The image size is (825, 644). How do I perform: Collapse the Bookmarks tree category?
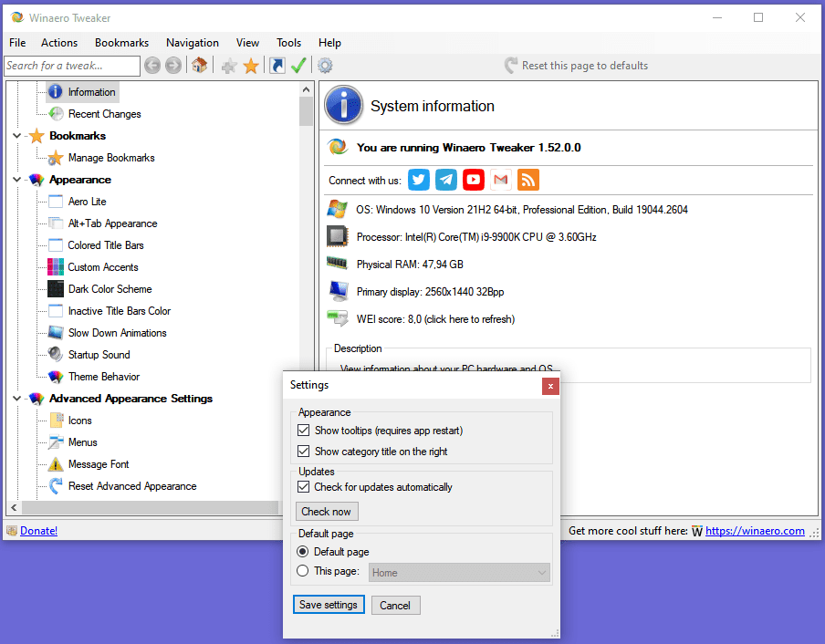pyautogui.click(x=16, y=136)
